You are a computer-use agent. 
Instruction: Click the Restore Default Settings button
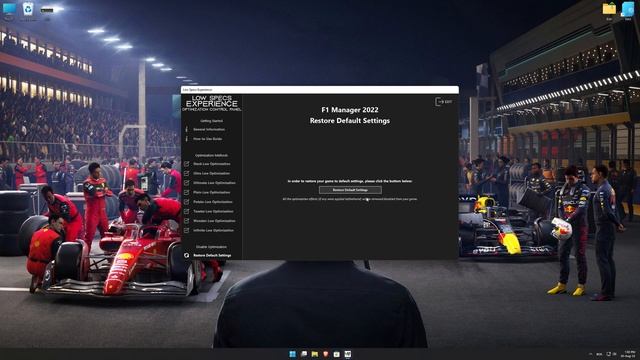[x=350, y=190]
